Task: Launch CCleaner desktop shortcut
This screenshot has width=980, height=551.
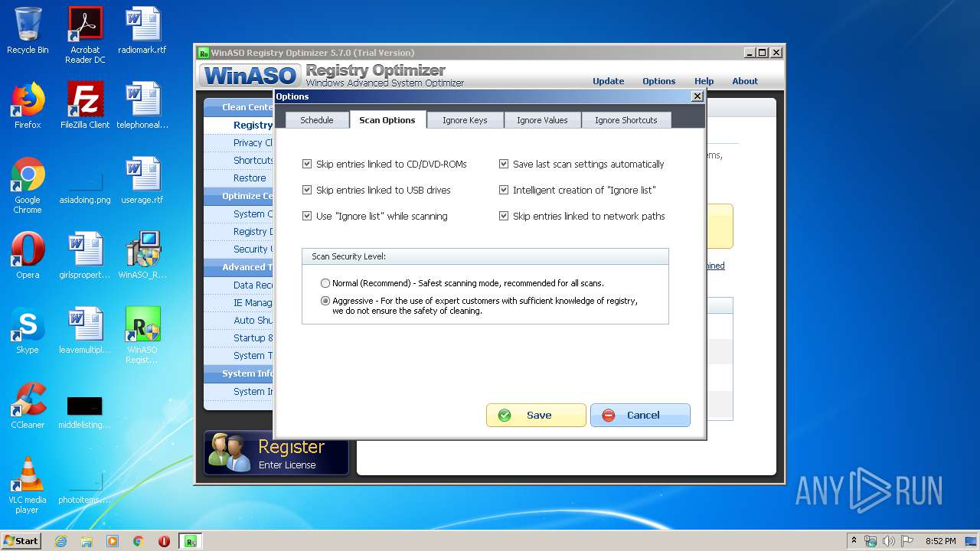Action: [x=28, y=406]
